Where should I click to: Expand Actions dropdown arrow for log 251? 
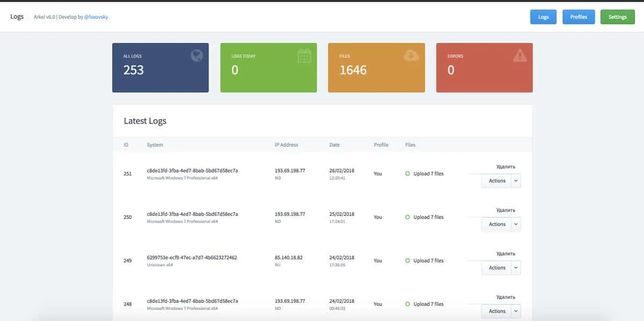tap(516, 181)
